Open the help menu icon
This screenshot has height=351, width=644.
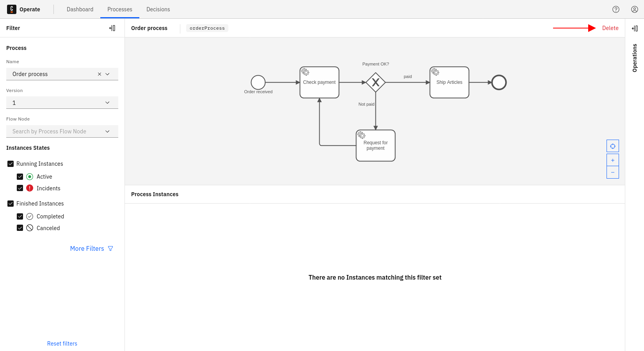click(616, 9)
